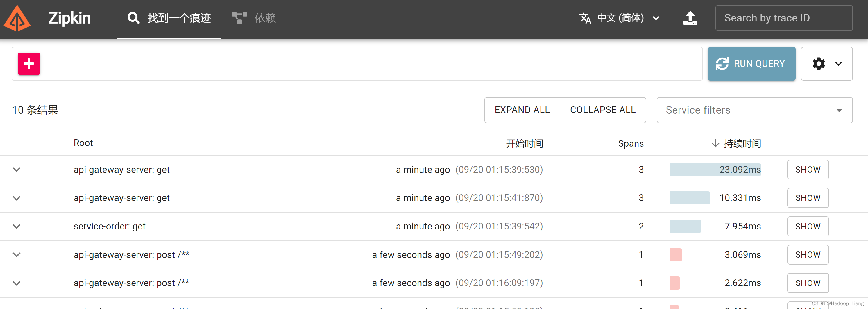Sort by the start time column header

coord(524,144)
